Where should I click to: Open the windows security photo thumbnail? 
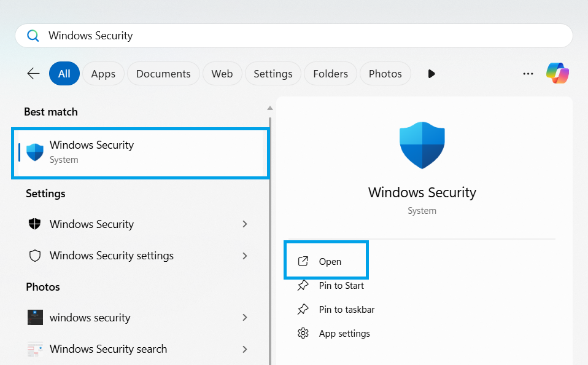35,318
